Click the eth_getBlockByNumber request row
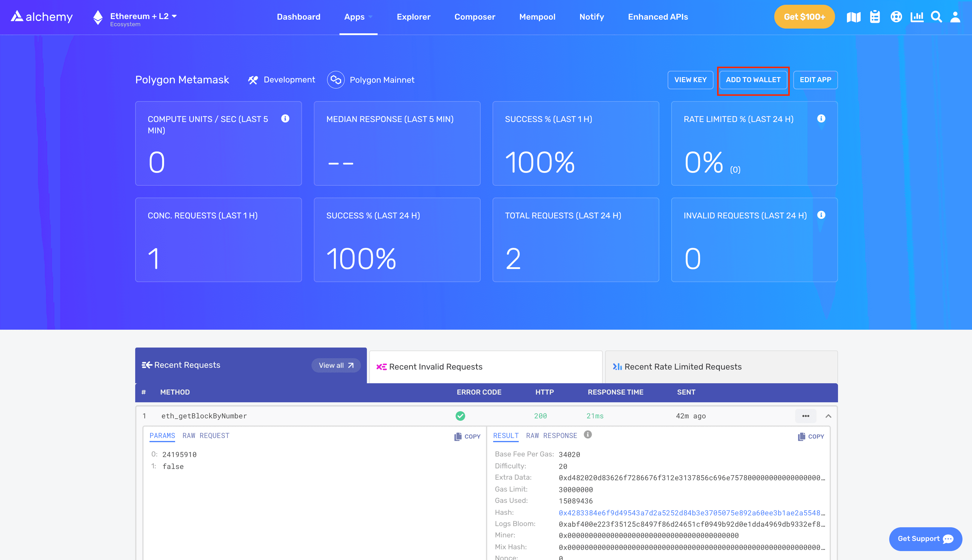The width and height of the screenshot is (972, 560). tap(486, 416)
